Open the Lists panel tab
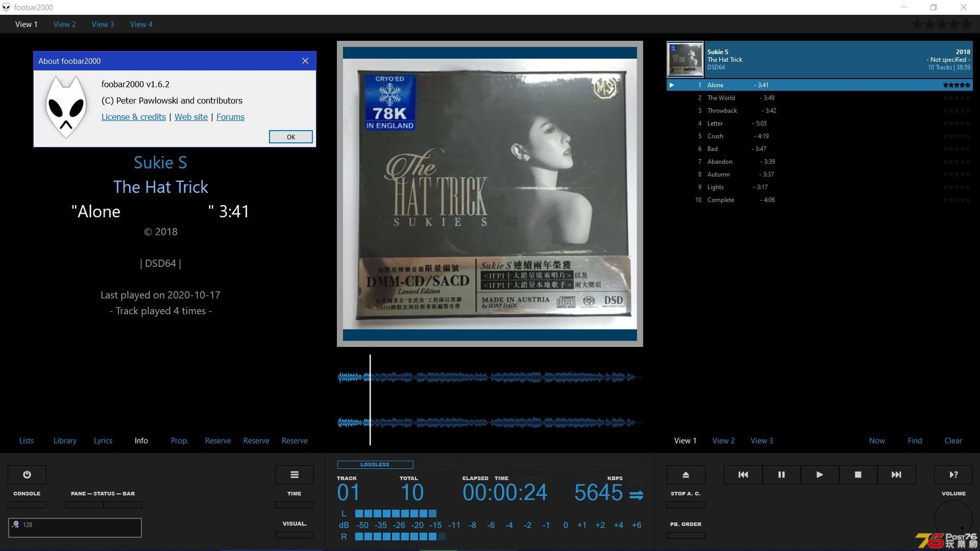980x551 pixels. (27, 441)
